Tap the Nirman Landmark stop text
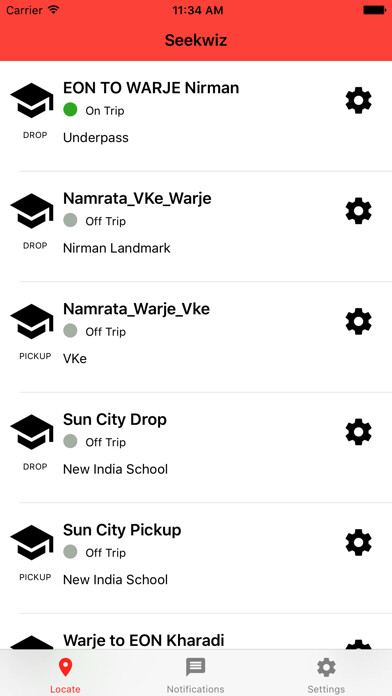 (x=117, y=248)
